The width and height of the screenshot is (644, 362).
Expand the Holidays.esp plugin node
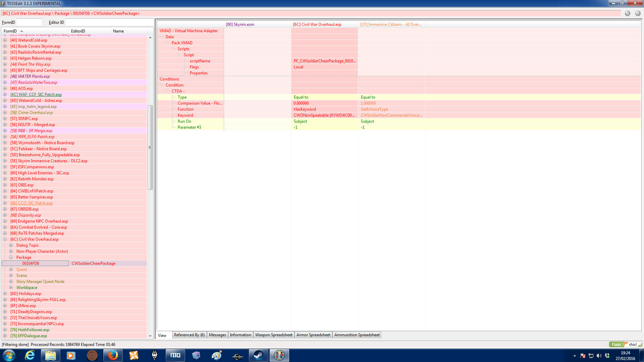[5, 294]
